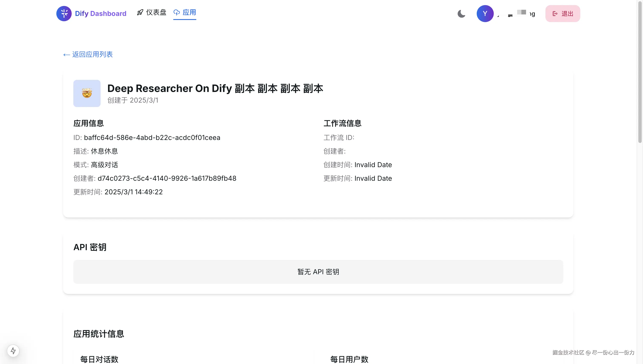Click the logout arrow icon inside 退出
This screenshot has width=643, height=364.
pyautogui.click(x=555, y=14)
